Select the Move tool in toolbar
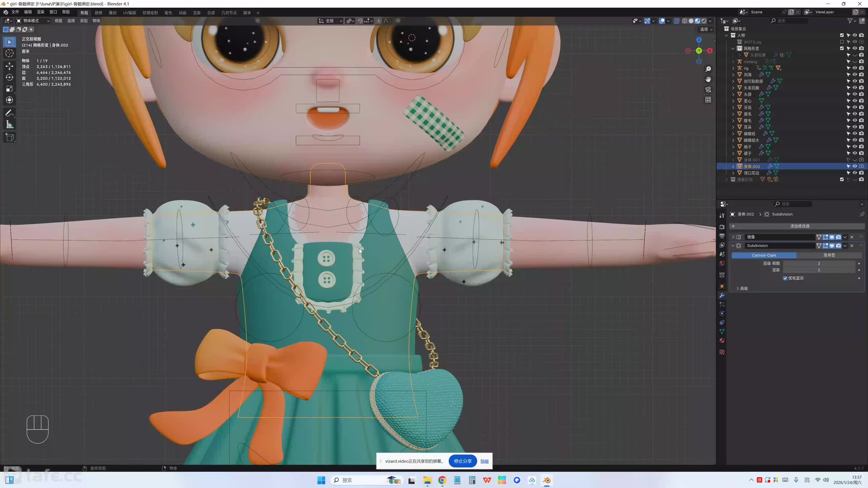Screen dimensions: 868x488 (9, 66)
